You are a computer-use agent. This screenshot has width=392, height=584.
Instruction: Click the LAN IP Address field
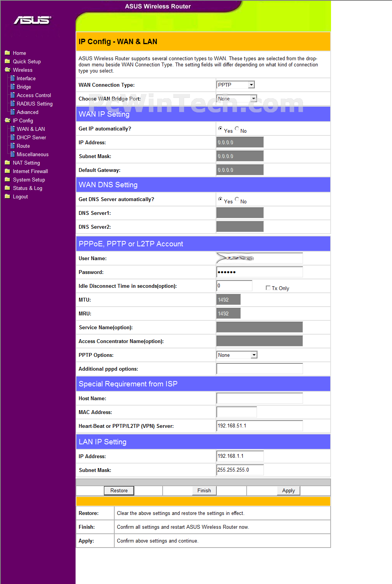click(x=240, y=456)
